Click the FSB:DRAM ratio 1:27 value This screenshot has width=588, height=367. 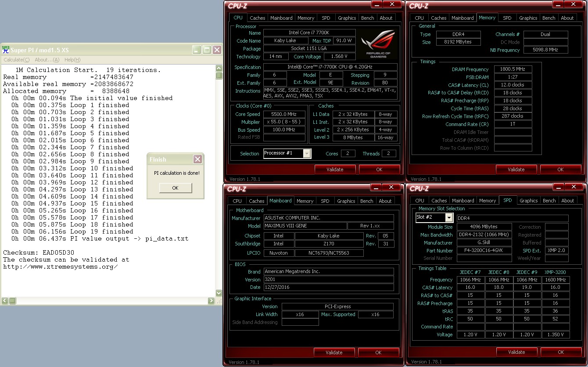point(513,77)
